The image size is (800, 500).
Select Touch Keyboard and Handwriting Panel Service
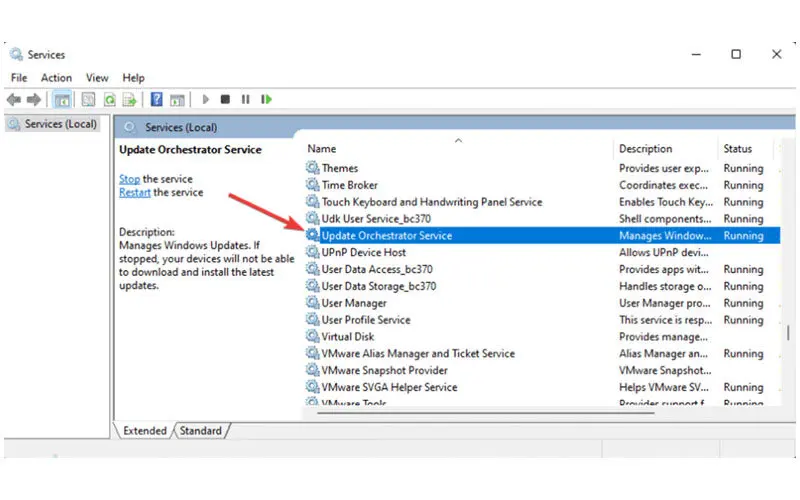click(x=542, y=202)
